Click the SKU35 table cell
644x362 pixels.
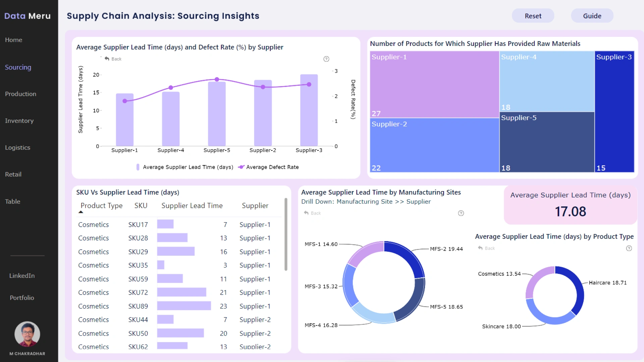click(138, 265)
